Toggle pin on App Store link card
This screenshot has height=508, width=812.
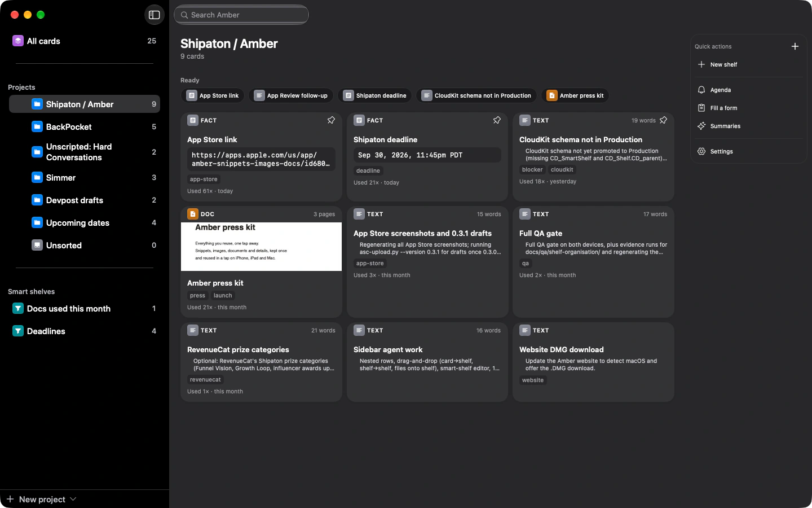(331, 120)
